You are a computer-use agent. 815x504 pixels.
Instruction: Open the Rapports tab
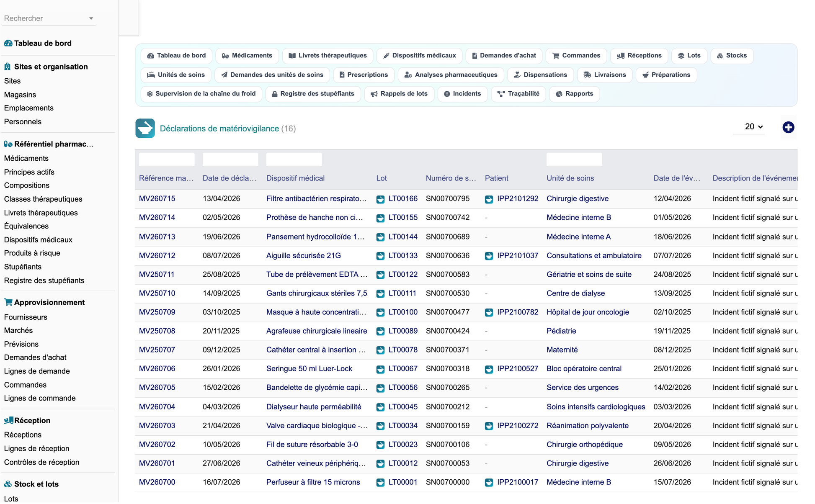pos(574,94)
